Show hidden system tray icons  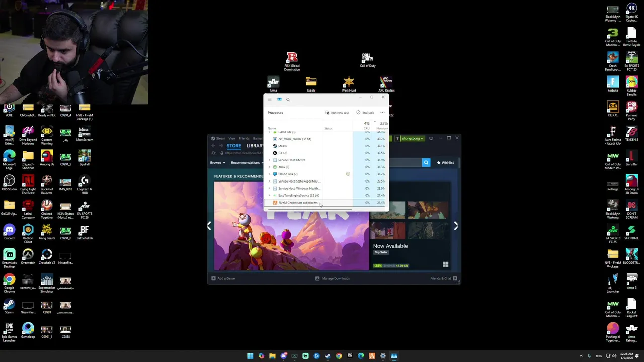pyautogui.click(x=580, y=356)
